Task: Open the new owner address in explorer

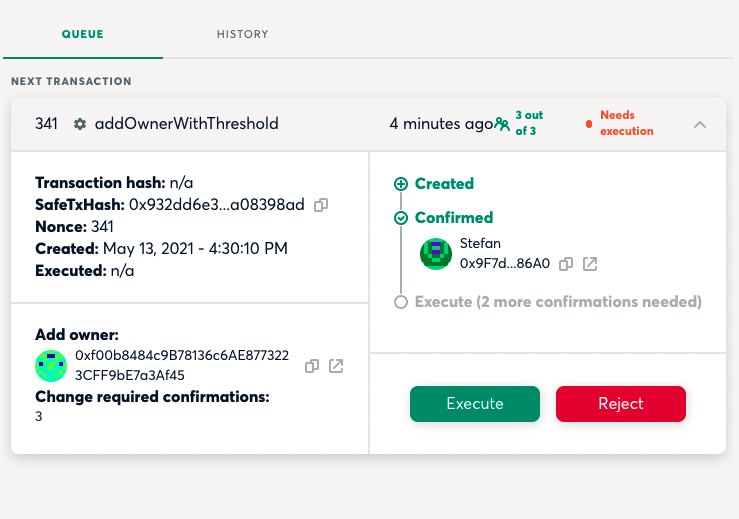Action: click(336, 366)
